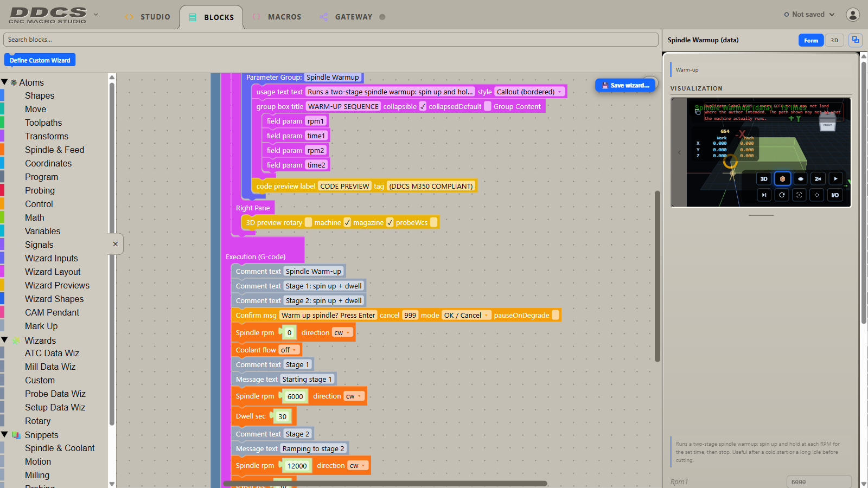
Task: Step the simulation forward one line
Action: [764, 195]
